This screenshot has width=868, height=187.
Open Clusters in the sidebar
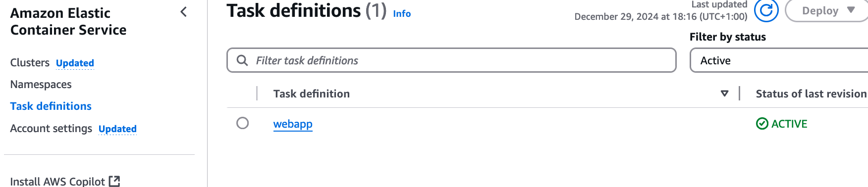tap(30, 63)
